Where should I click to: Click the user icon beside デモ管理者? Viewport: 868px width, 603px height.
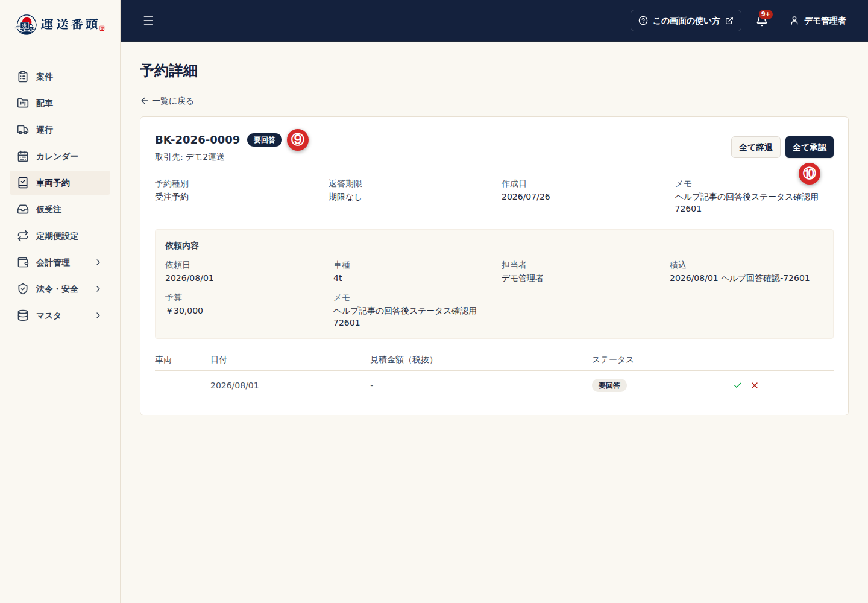point(794,21)
